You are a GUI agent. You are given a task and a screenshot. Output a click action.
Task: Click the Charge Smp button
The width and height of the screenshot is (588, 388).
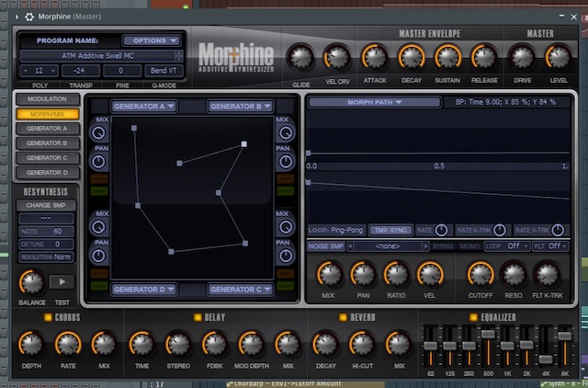[x=46, y=205]
